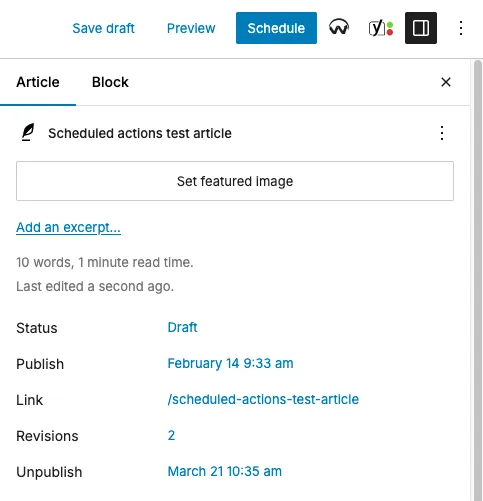Click Set featured image
Screen dimensions: 483x501
click(235, 181)
